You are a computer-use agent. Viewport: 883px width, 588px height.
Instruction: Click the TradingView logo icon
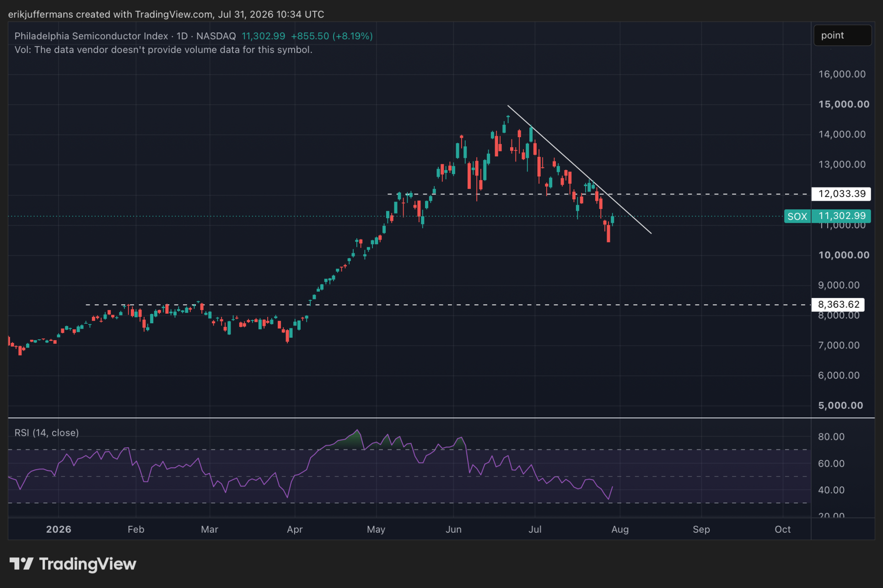point(21,564)
